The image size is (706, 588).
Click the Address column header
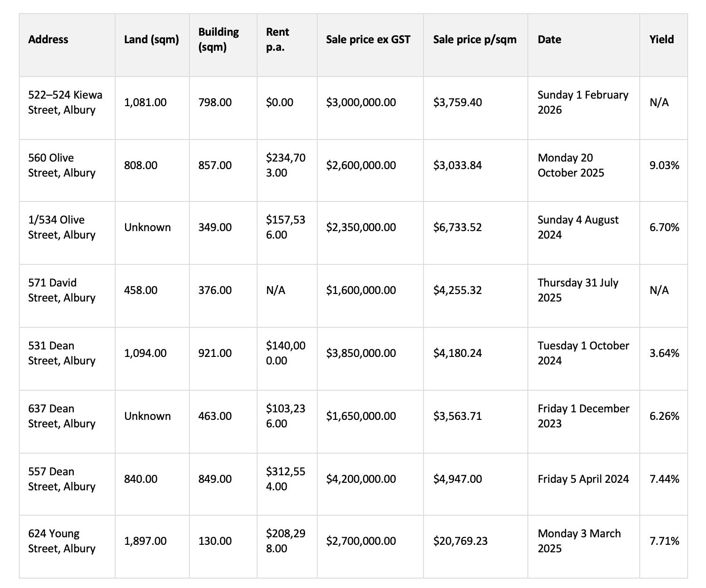48,39
